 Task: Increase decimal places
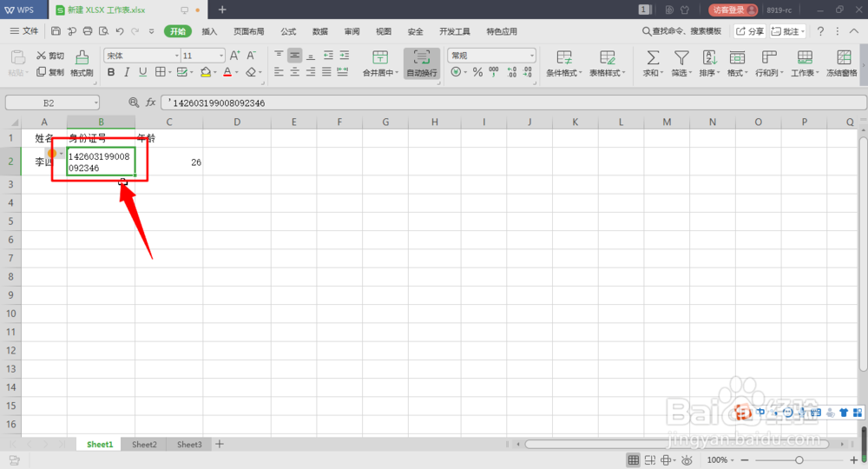click(x=511, y=72)
